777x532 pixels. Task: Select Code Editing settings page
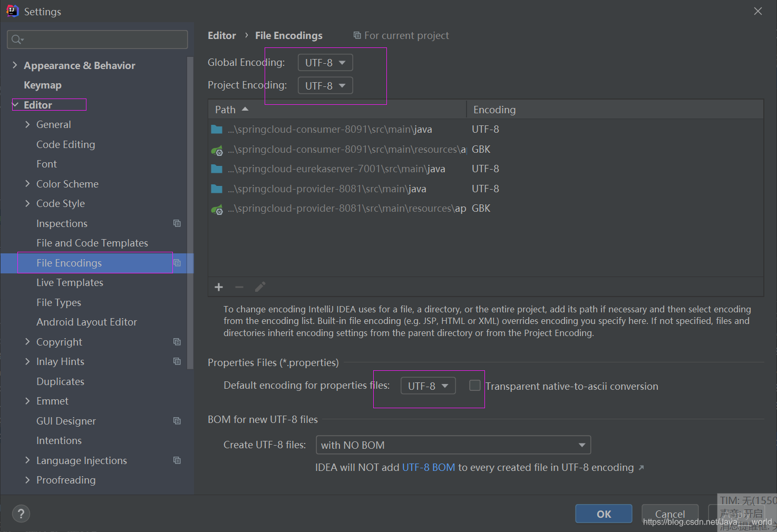coord(66,144)
